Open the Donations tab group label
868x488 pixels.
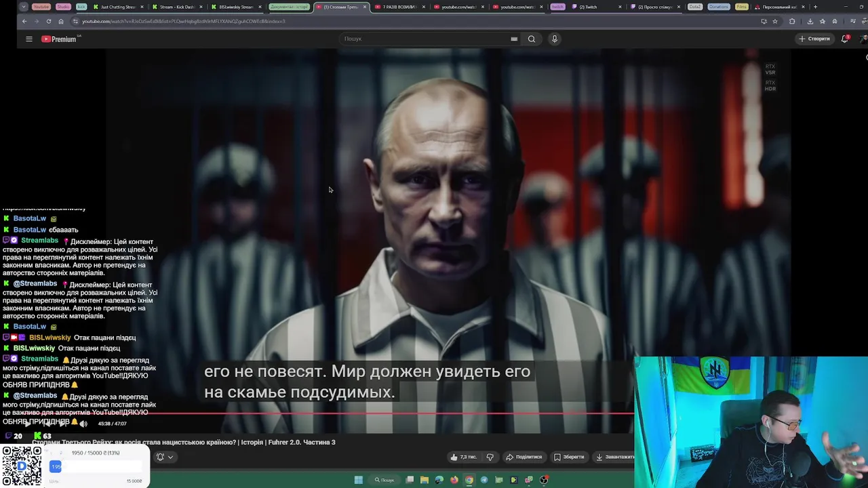719,7
